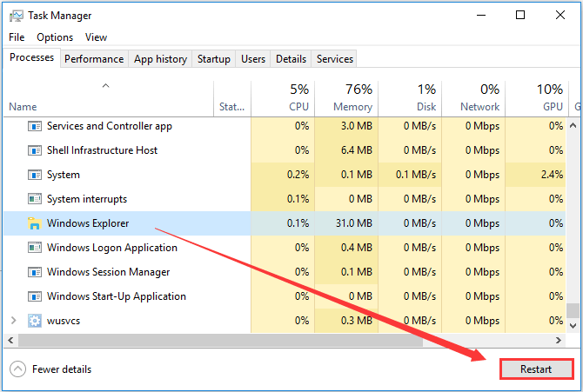Viewport: 583px width, 392px height.
Task: Open the View menu
Action: coord(96,37)
